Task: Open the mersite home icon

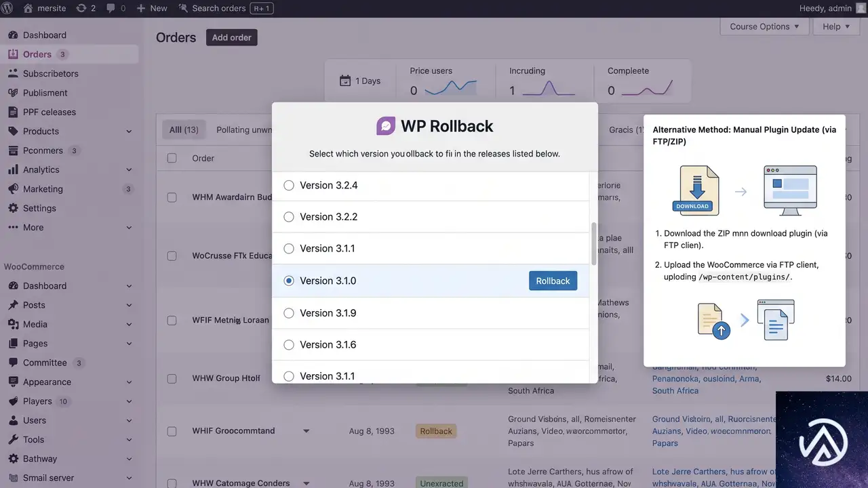Action: (28, 8)
